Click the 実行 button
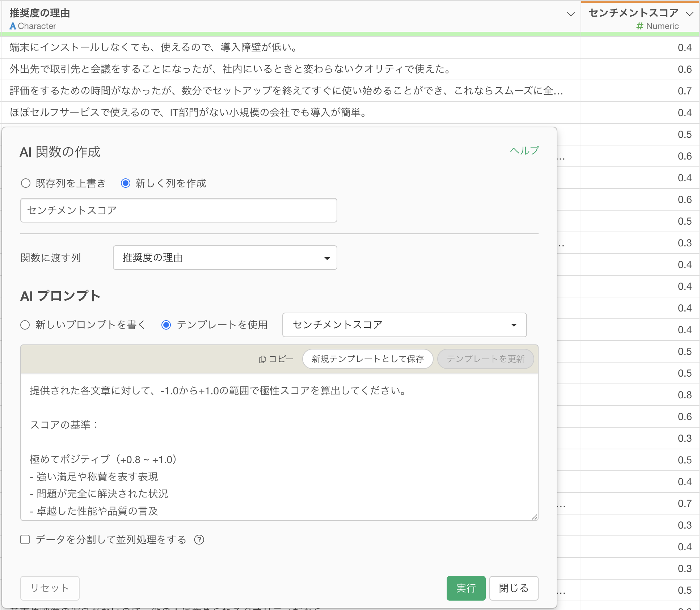Viewport: 700px width, 610px height. pos(465,588)
